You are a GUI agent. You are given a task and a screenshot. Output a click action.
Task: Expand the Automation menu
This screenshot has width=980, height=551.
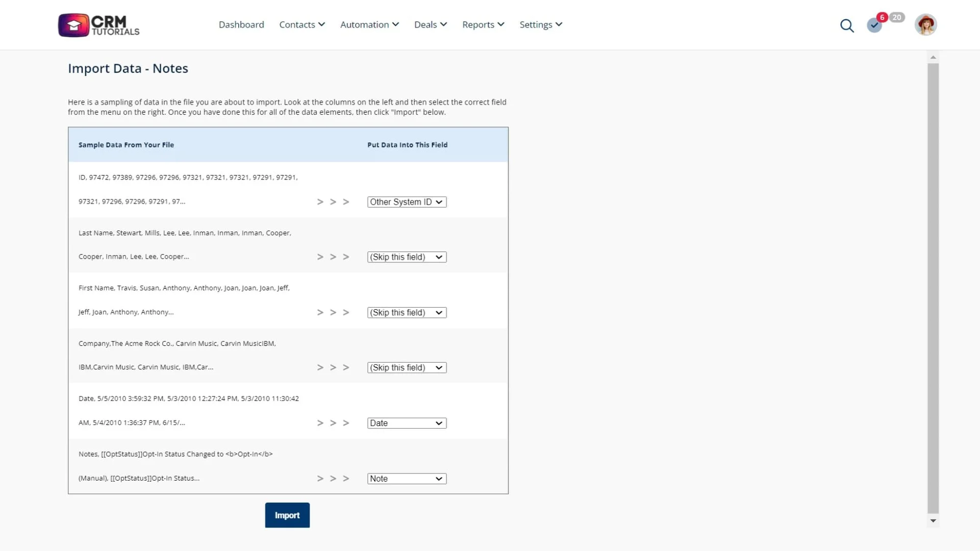pyautogui.click(x=369, y=24)
